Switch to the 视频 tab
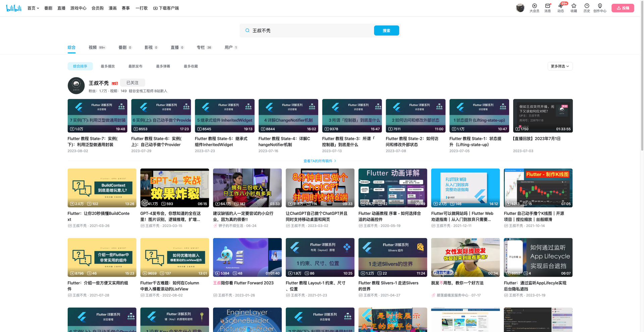The width and height of the screenshot is (644, 332). point(97,47)
